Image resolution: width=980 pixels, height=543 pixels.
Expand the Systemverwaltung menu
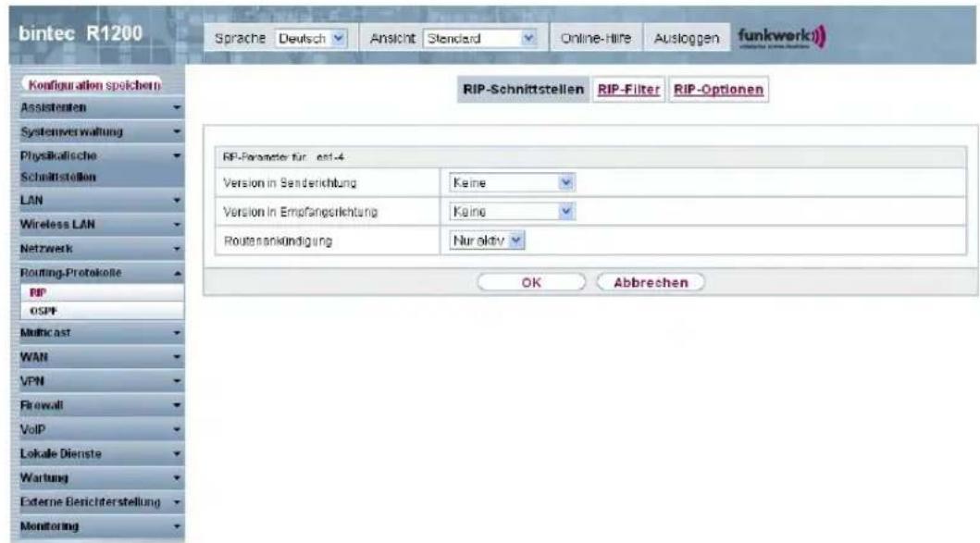click(x=99, y=132)
